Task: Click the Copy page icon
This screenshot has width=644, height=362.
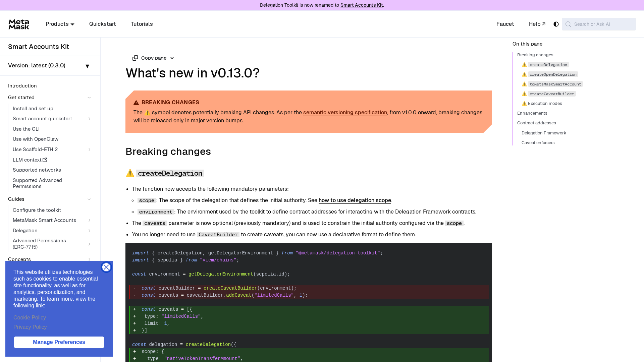Action: (135, 58)
